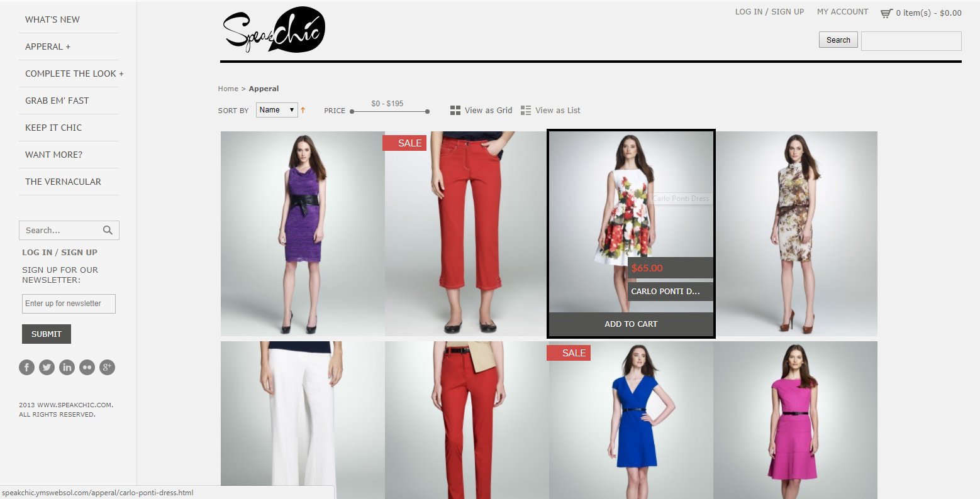The image size is (980, 499).
Task: Click sidebar LOG IN / SIGN UP link
Action: point(60,252)
